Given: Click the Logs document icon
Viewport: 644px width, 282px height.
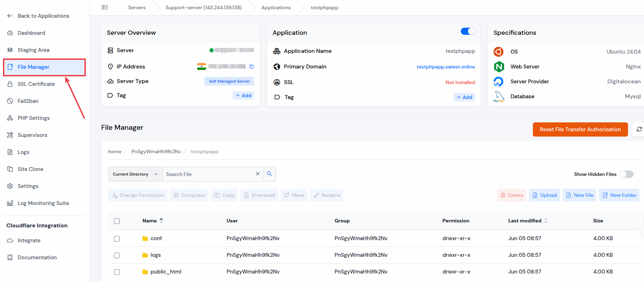Looking at the screenshot, I should pyautogui.click(x=10, y=152).
